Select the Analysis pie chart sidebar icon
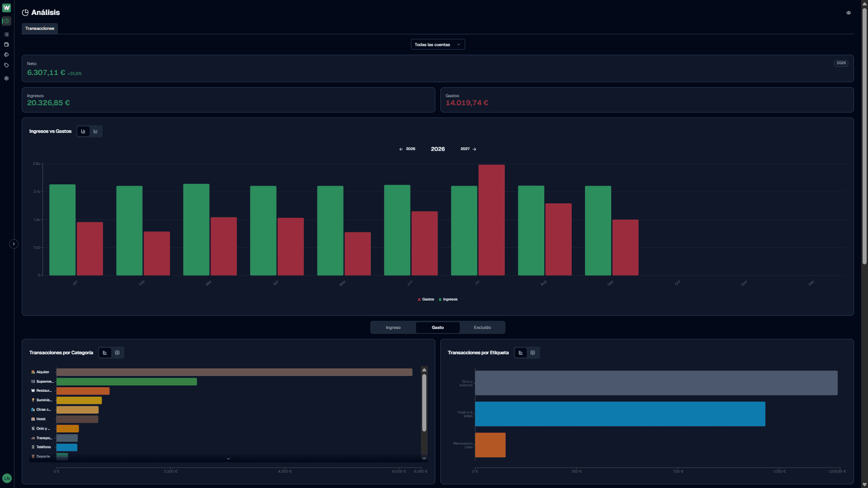Image resolution: width=868 pixels, height=488 pixels. coord(6,21)
